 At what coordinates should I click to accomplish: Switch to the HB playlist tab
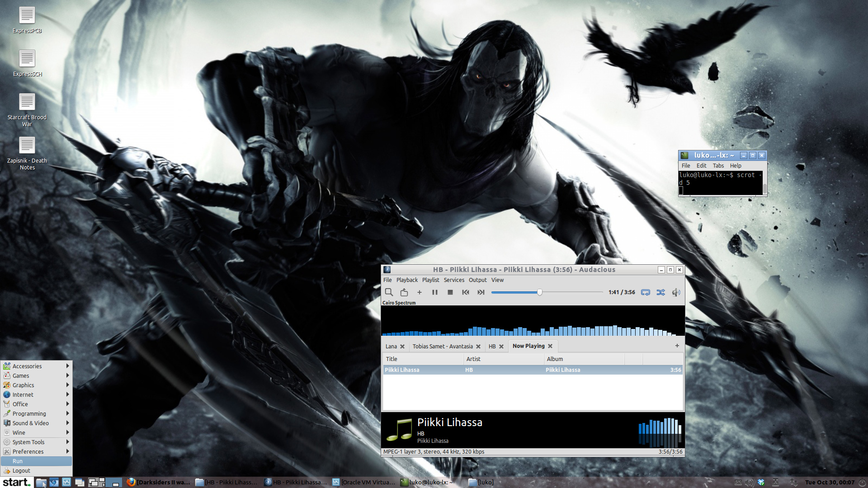(x=492, y=347)
